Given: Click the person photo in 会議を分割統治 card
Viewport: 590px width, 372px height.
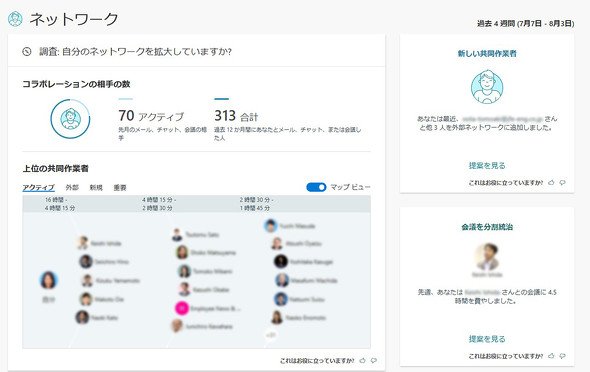Looking at the screenshot, I should pos(487,256).
